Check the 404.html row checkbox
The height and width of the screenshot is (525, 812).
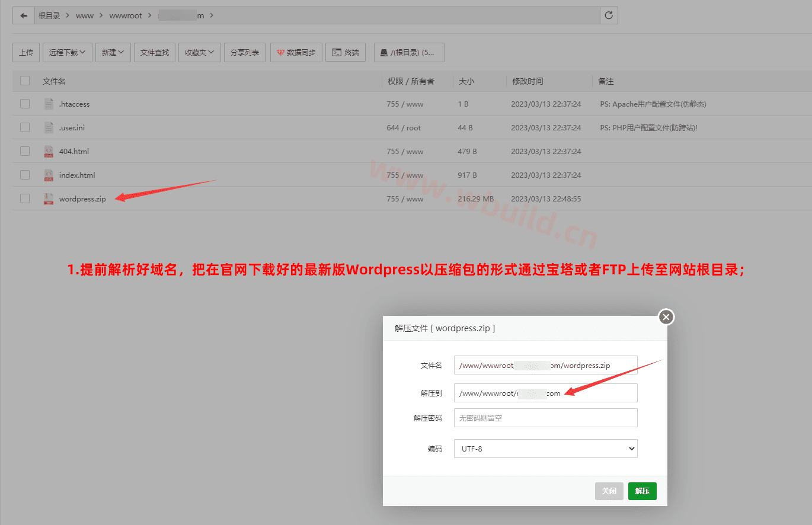(x=25, y=151)
